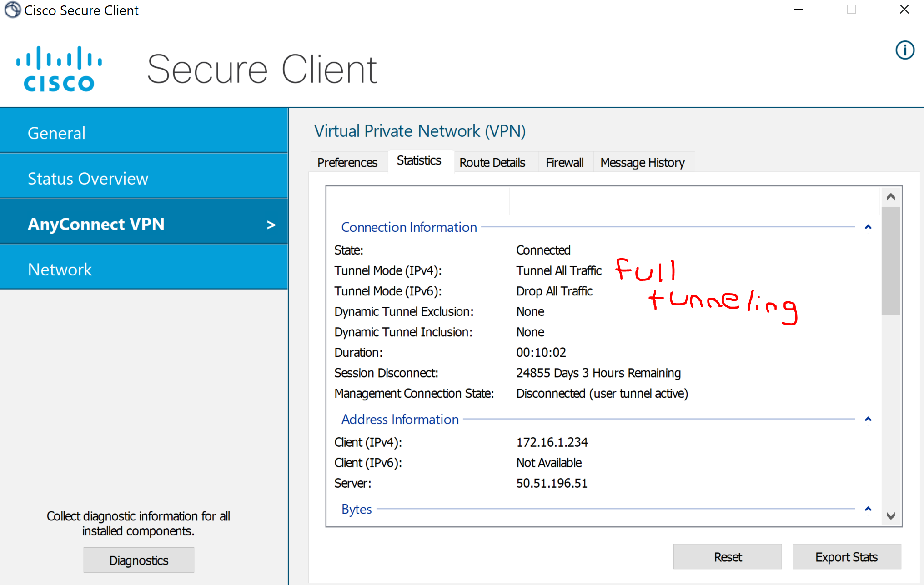This screenshot has height=585, width=924.
Task: Click the Cisco Secure Client title bar icon
Action: tap(12, 10)
